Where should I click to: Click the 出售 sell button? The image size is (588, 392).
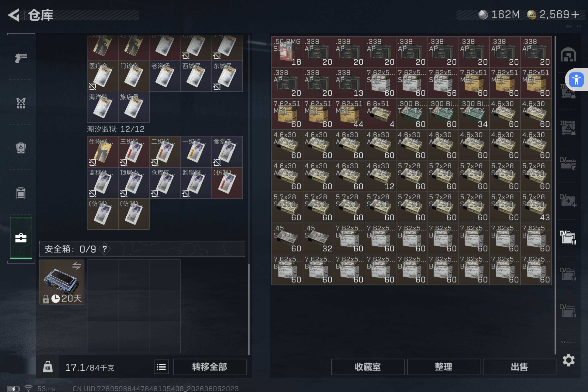pyautogui.click(x=519, y=367)
